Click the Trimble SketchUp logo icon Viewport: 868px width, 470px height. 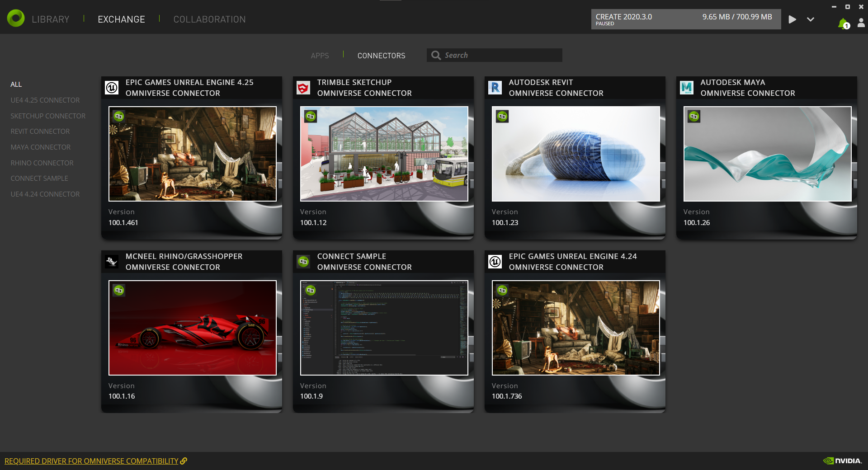point(303,88)
